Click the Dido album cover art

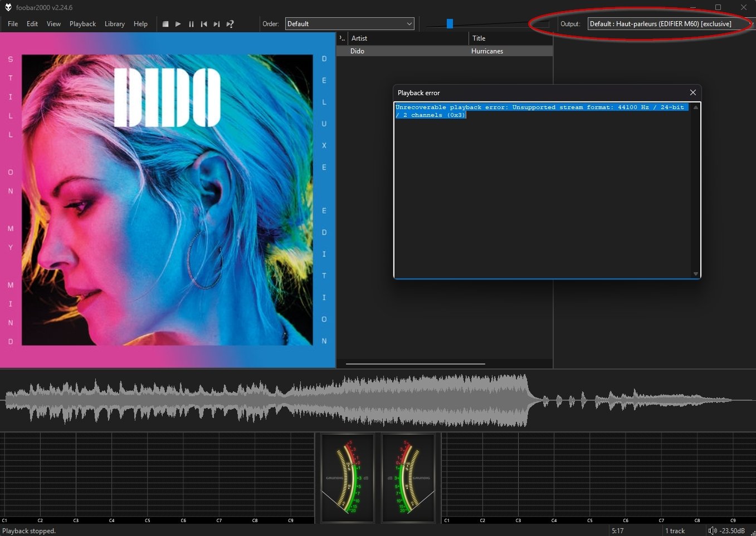coord(167,200)
